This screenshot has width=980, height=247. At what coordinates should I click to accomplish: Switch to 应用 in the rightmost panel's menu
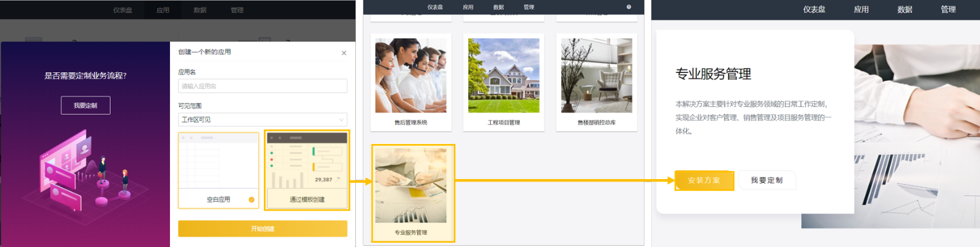click(x=861, y=9)
